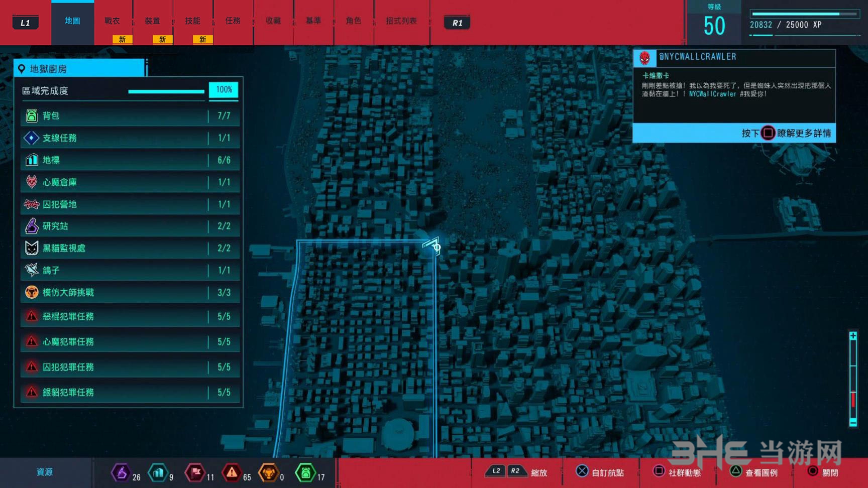Click the map cursor marker on the district corner
Image resolution: width=868 pixels, height=488 pixels.
[432, 246]
